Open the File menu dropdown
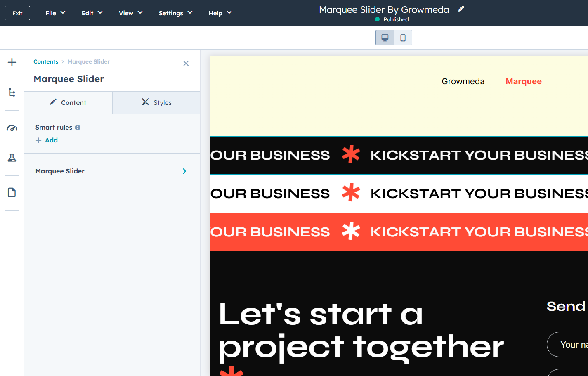The height and width of the screenshot is (376, 588). [55, 13]
